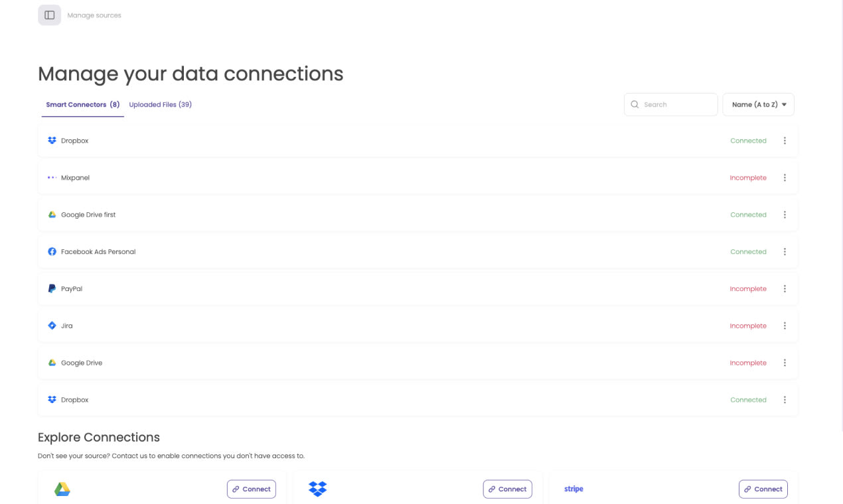
Task: Focus the Search input field
Action: [x=670, y=105]
